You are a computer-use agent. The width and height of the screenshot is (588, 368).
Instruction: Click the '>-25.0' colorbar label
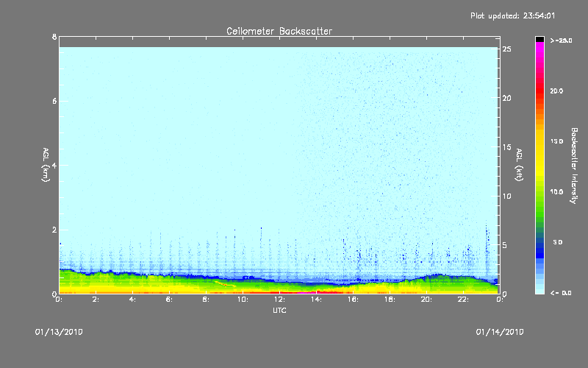tap(561, 40)
